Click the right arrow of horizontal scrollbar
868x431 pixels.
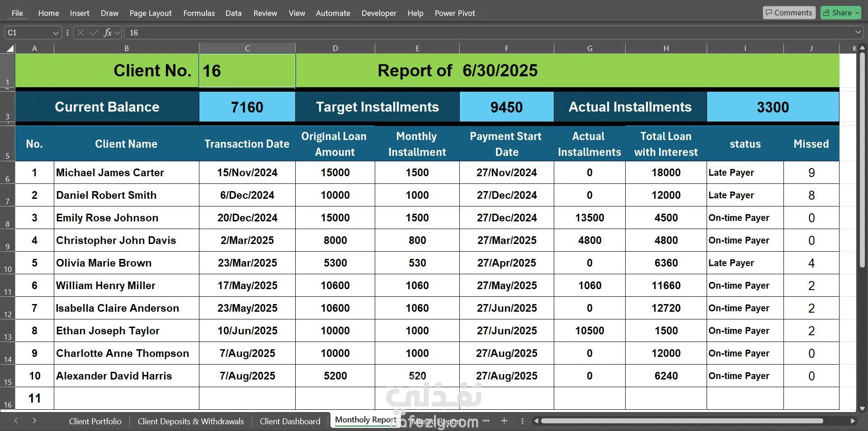point(853,421)
